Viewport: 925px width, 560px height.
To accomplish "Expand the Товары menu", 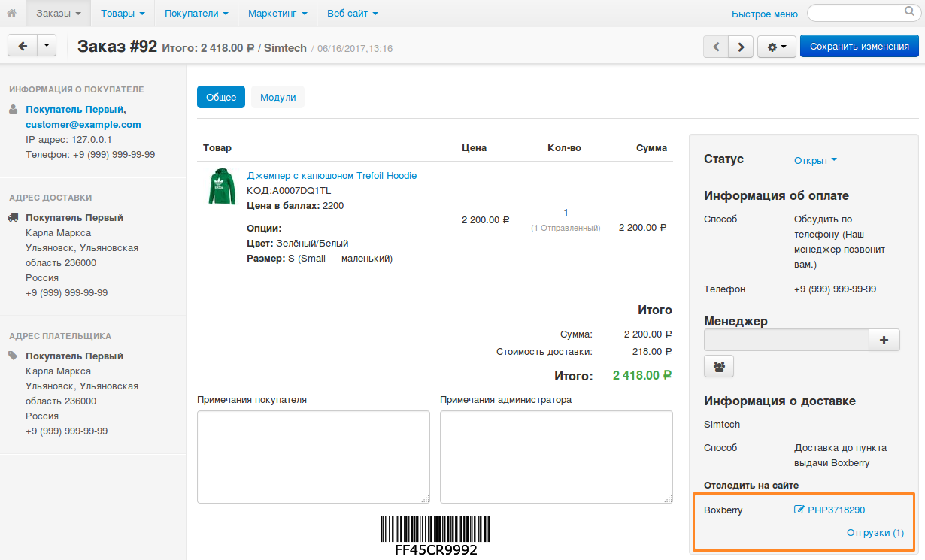I will pyautogui.click(x=123, y=13).
